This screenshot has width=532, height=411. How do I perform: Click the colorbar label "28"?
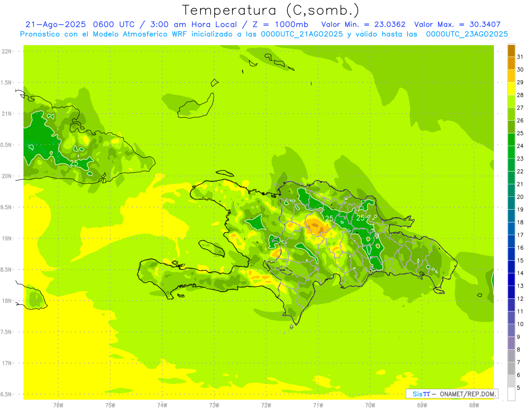tap(520, 95)
